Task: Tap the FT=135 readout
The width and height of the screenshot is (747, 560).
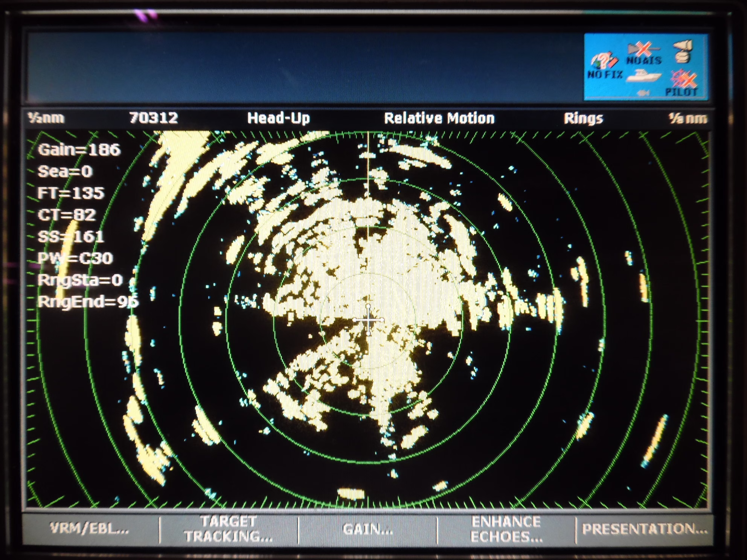Action: pos(71,193)
